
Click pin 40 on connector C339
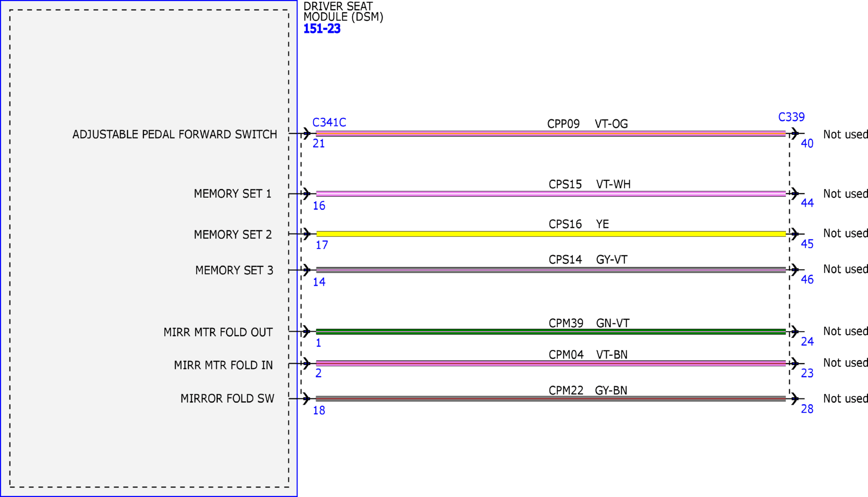(x=807, y=144)
